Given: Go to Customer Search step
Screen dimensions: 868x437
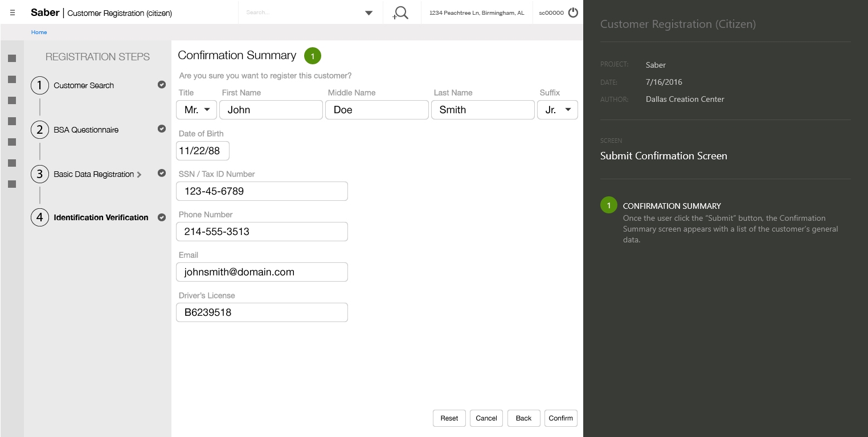Looking at the screenshot, I should coord(84,85).
